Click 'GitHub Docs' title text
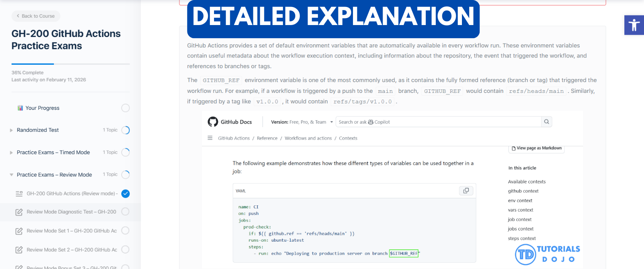 236,122
